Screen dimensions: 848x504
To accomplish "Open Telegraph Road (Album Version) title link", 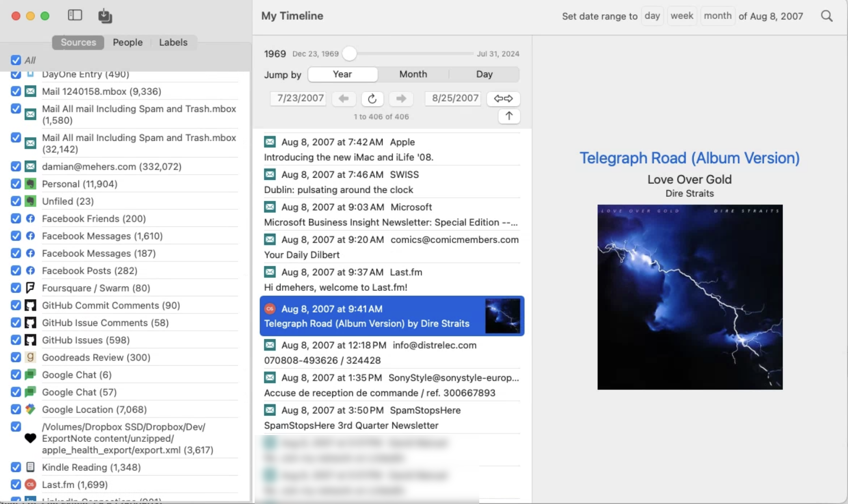I will point(689,158).
